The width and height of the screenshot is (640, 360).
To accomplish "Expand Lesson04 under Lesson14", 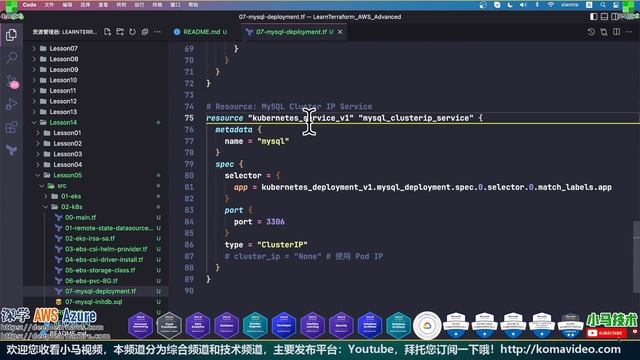I will click(x=67, y=165).
